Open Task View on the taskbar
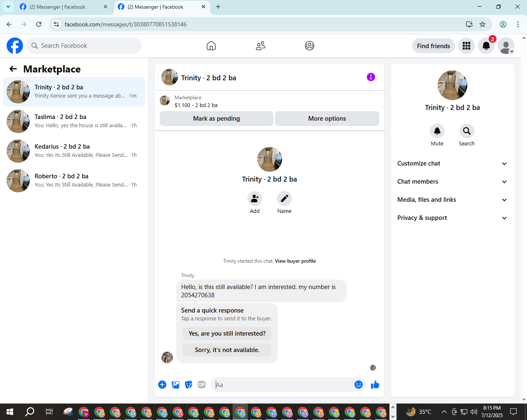 (x=49, y=412)
